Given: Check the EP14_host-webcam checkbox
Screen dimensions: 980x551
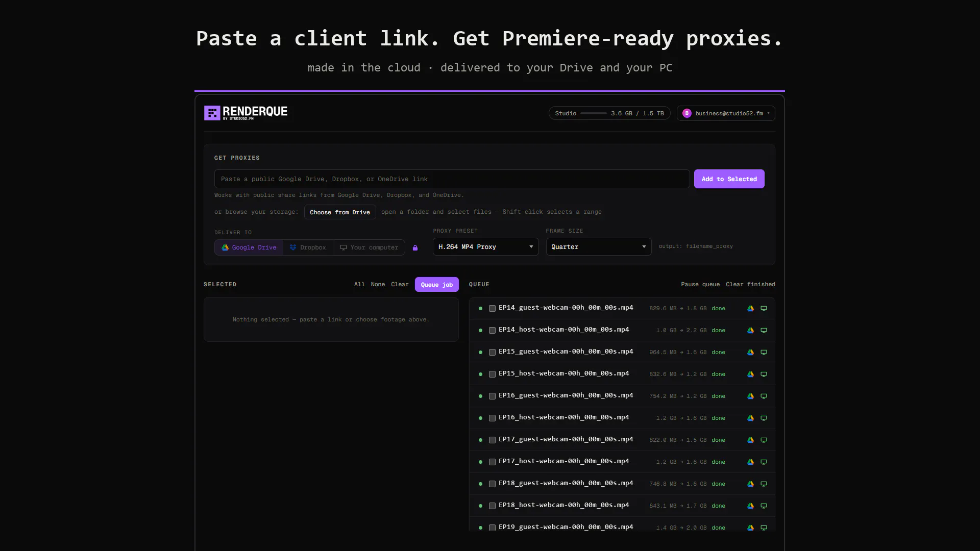Looking at the screenshot, I should pos(492,331).
